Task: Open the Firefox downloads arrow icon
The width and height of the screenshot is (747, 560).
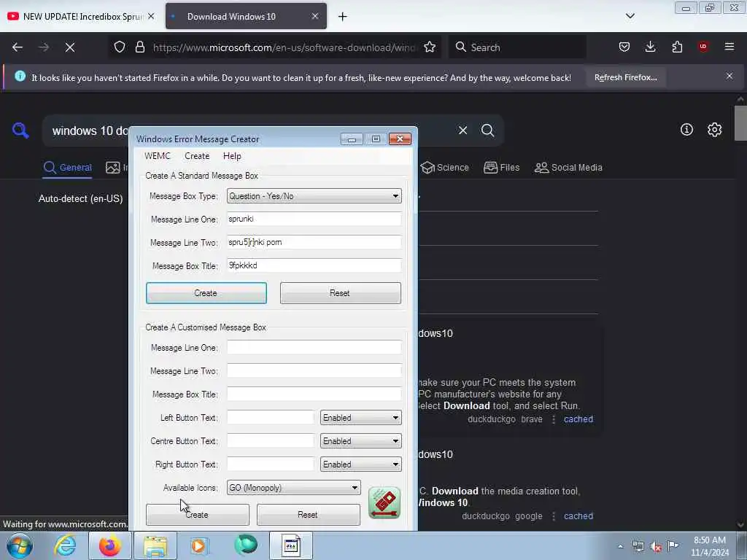Action: point(650,47)
